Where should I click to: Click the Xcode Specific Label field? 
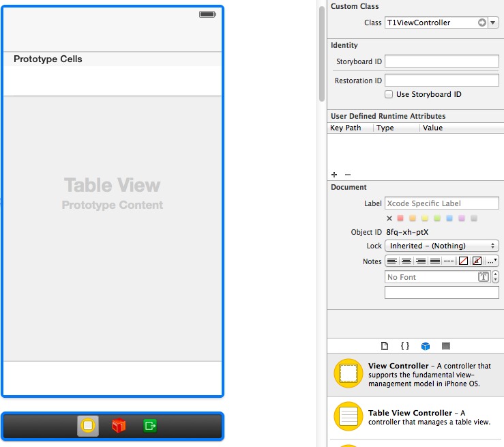pos(442,203)
